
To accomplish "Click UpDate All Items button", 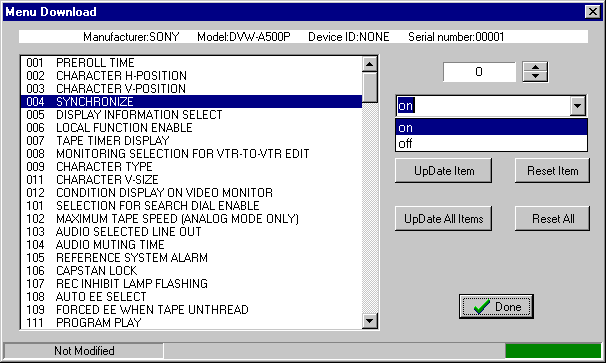I will coord(444,218).
